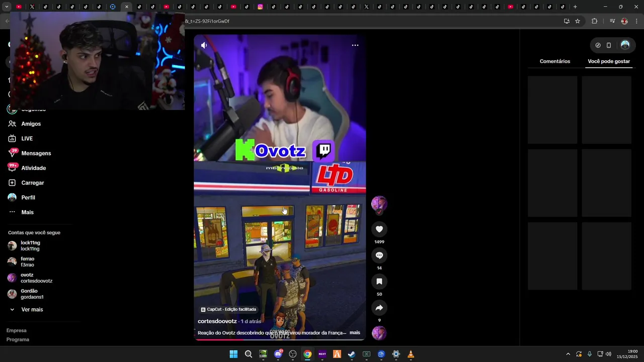The width and height of the screenshot is (644, 362).
Task: Open the spinning sound disc below share
Action: pyautogui.click(x=379, y=333)
